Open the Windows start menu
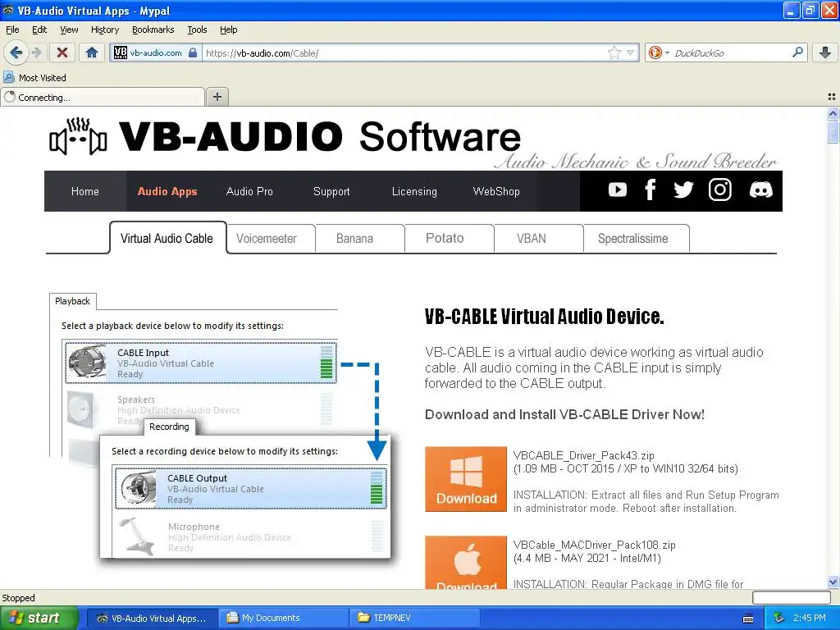The height and width of the screenshot is (630, 840). tap(39, 618)
